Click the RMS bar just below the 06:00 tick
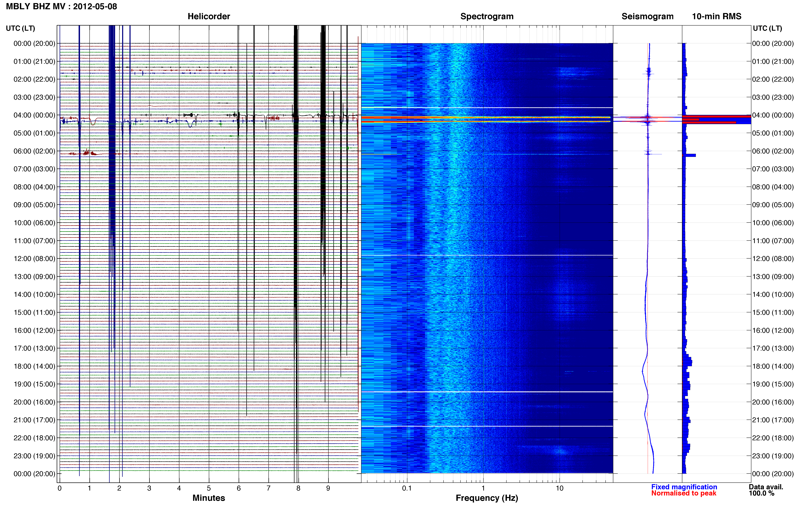812x508 pixels. [689, 155]
